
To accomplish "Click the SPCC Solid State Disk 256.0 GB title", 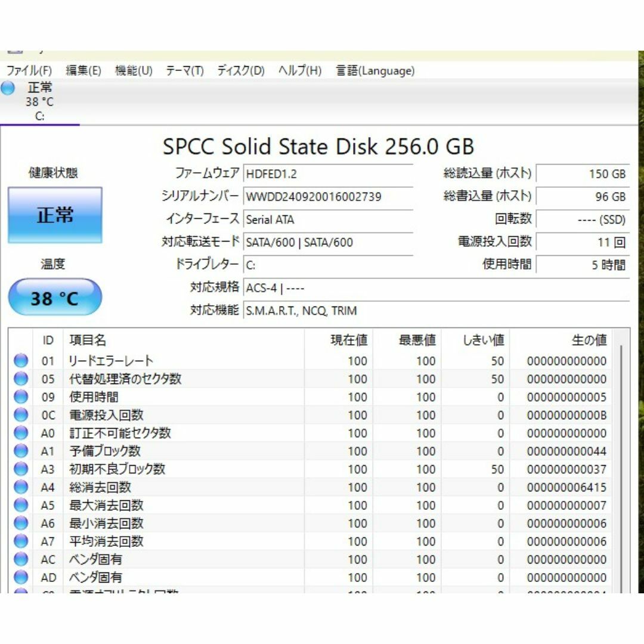I will (318, 147).
